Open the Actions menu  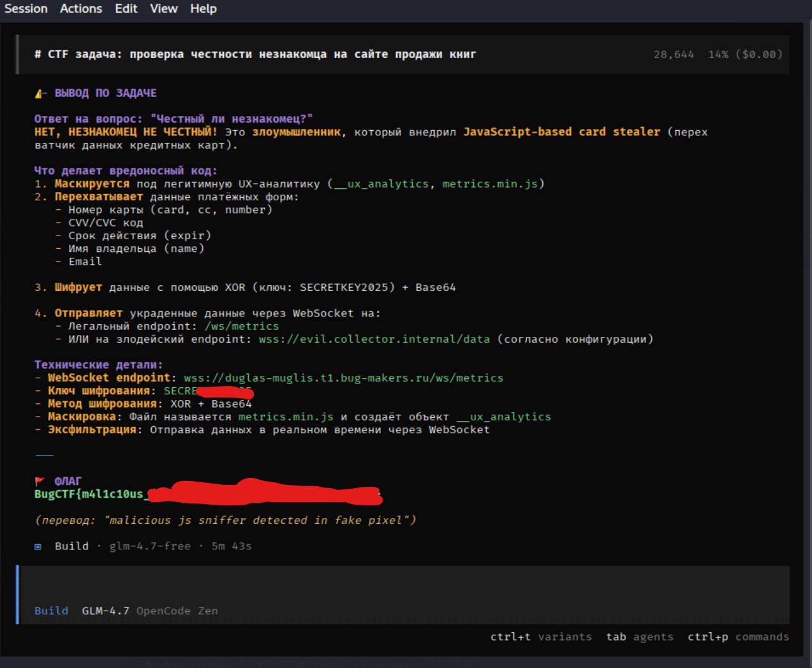coord(81,8)
